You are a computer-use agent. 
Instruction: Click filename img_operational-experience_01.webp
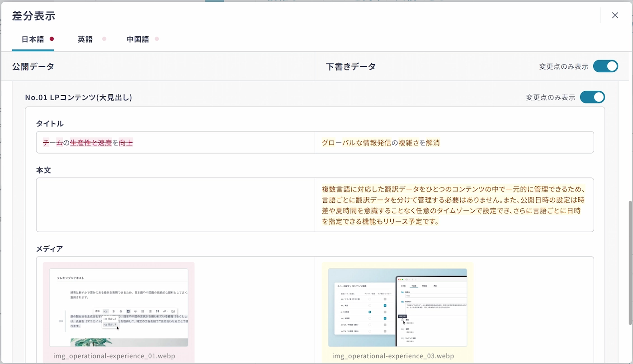coord(114,356)
